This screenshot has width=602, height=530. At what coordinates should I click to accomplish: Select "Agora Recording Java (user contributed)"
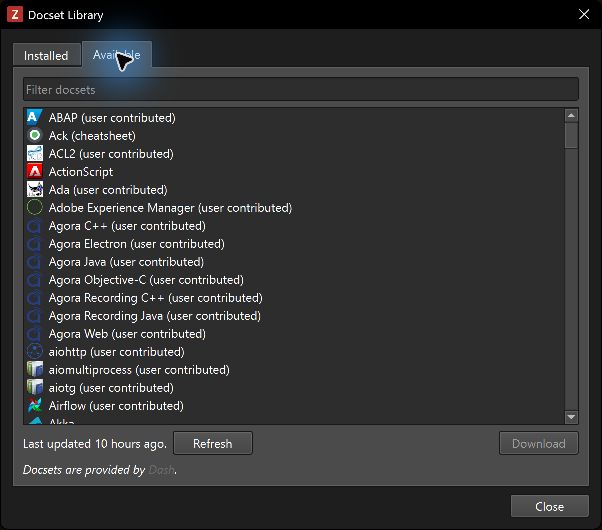tap(294, 316)
